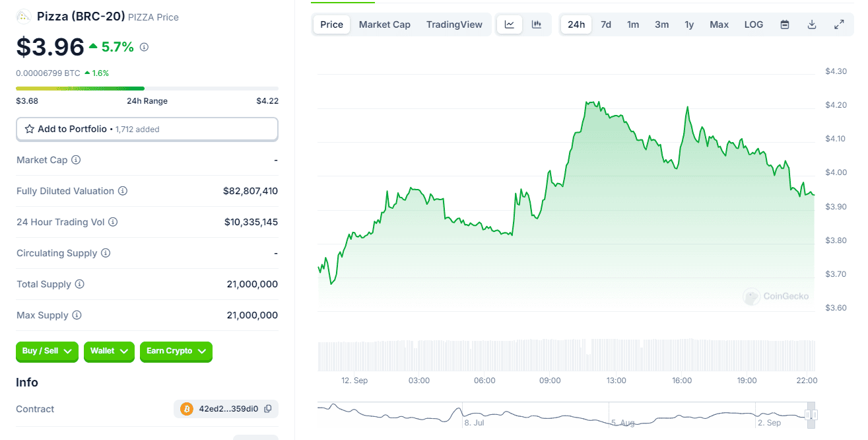Open the TradingView tab
The image size is (868, 440).
(x=454, y=24)
